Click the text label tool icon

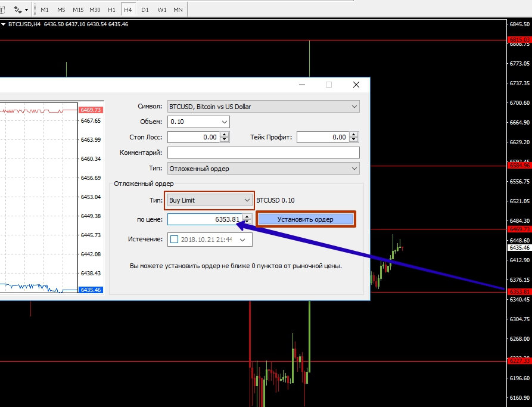pyautogui.click(x=2, y=10)
